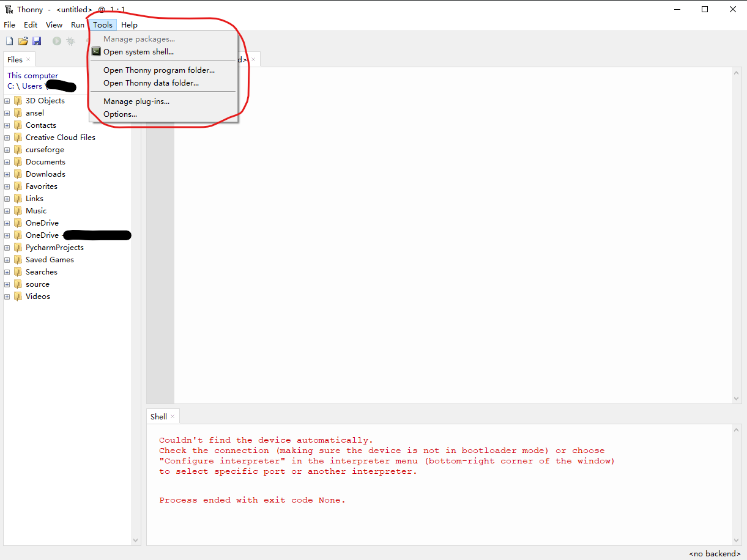The image size is (747, 560).
Task: Click the no backend interpreter selector
Action: click(x=714, y=553)
